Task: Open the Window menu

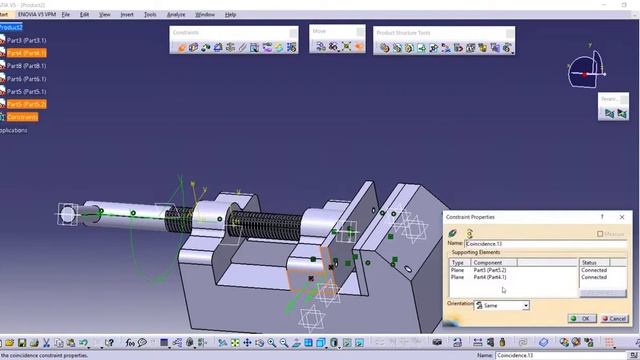Action: (204, 14)
